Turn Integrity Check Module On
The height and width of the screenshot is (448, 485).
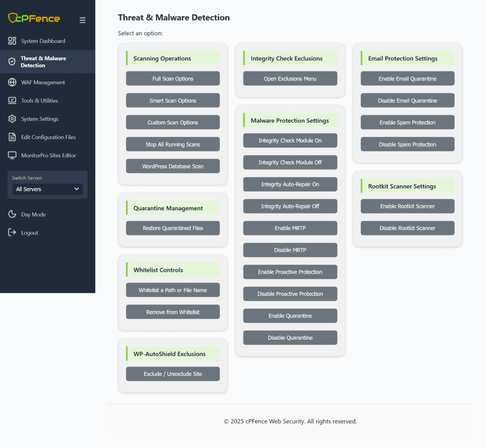point(290,141)
